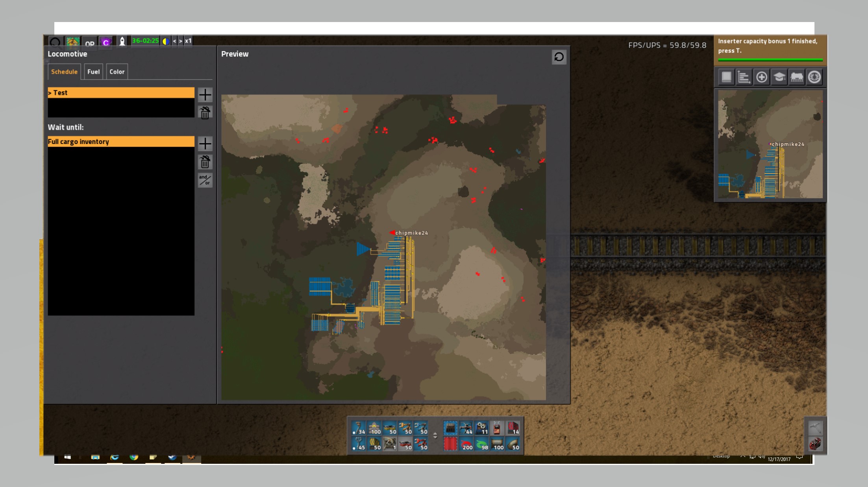The width and height of the screenshot is (868, 487).
Task: Click the Inserter capacity bonus research notification
Action: [770, 50]
